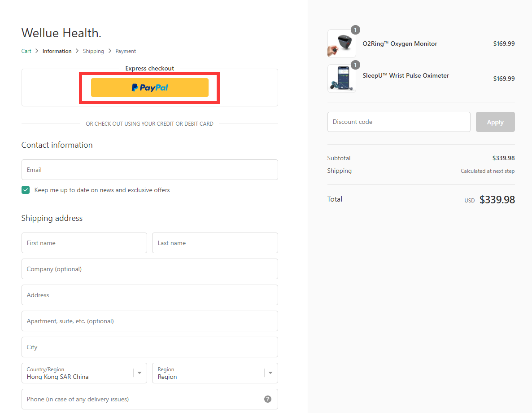
Task: Click the Company (optional) field
Action: [150, 269]
